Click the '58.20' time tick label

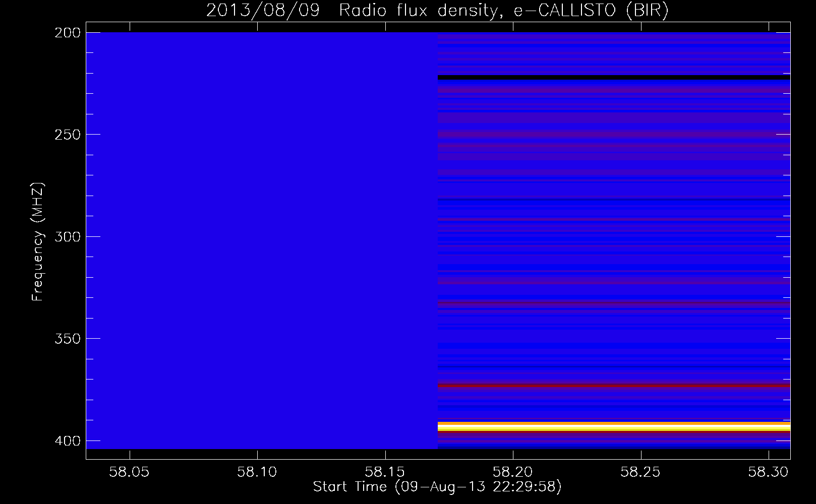tap(513, 472)
